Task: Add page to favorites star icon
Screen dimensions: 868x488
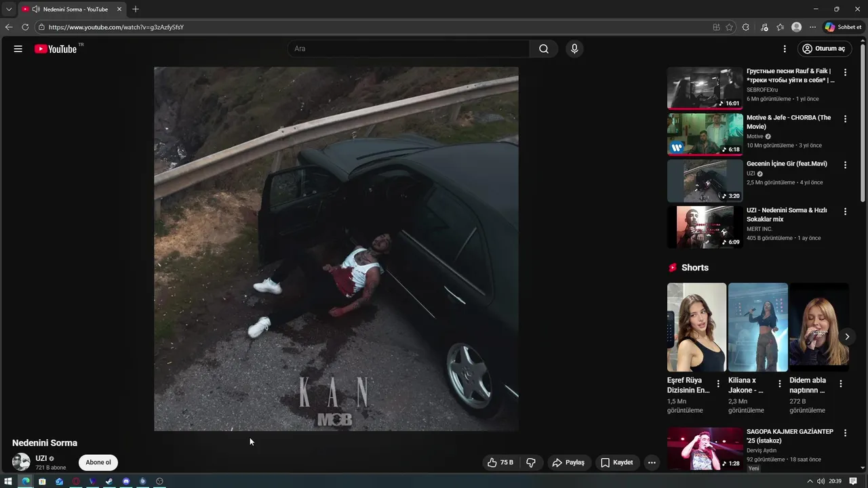Action: point(730,27)
